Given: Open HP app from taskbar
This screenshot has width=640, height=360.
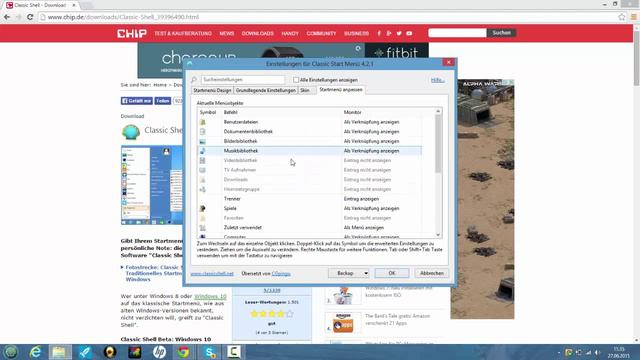Looking at the screenshot, I should click(159, 352).
